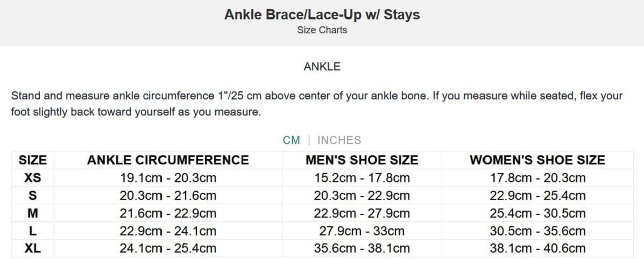Switch units to INCHES
Image resolution: width=644 pixels, height=259 pixels.
click(339, 140)
